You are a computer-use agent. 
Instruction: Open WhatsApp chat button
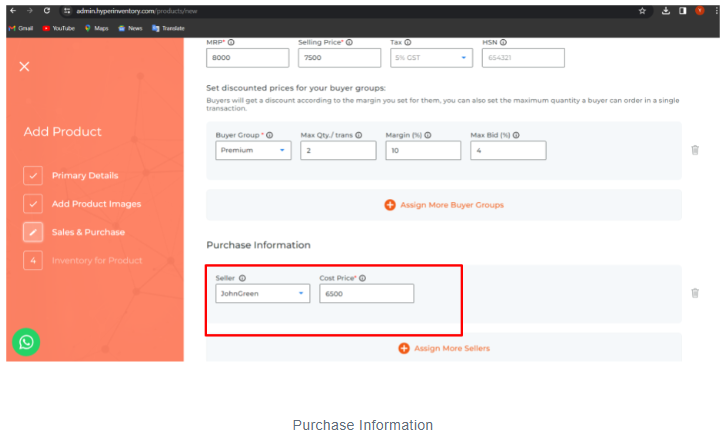pyautogui.click(x=26, y=342)
